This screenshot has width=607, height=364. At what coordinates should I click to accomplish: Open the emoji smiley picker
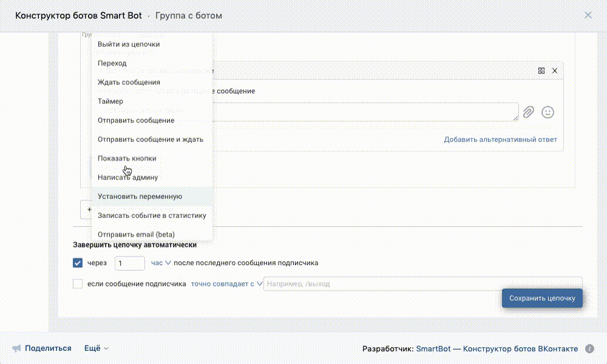point(548,112)
